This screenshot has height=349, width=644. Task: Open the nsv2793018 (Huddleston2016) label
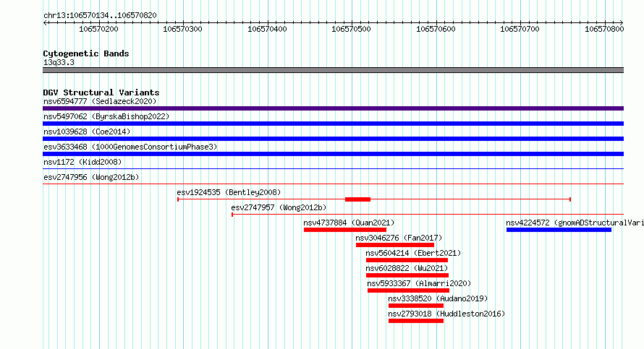446,314
